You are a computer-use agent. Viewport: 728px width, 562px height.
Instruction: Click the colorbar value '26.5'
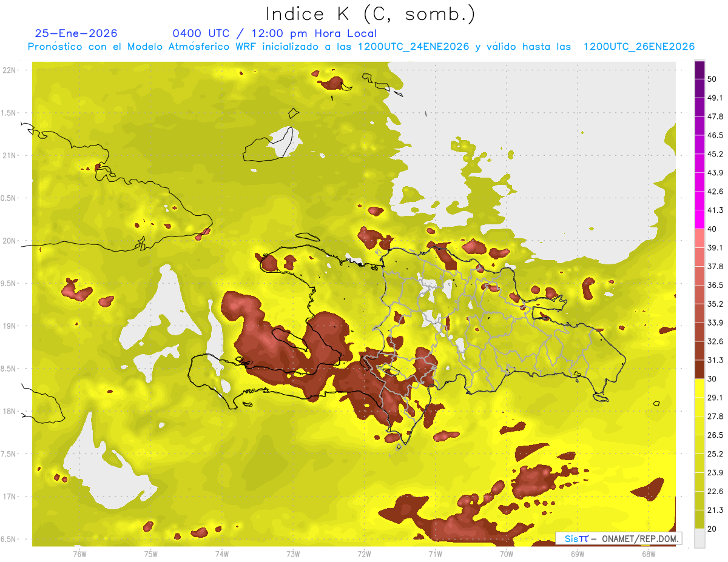715,435
